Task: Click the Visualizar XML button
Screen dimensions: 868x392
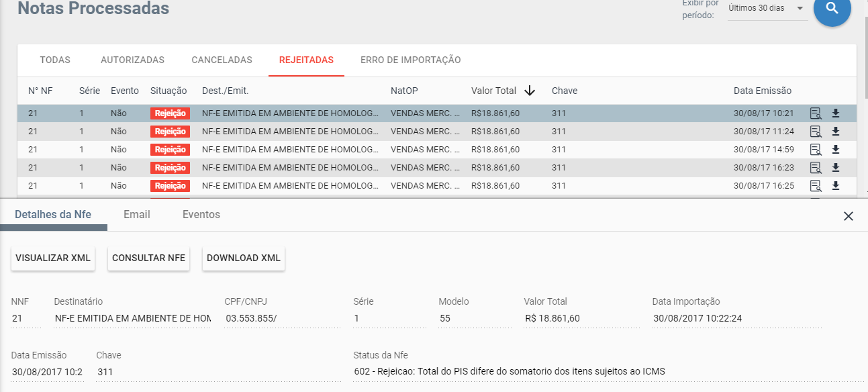Action: (x=53, y=258)
